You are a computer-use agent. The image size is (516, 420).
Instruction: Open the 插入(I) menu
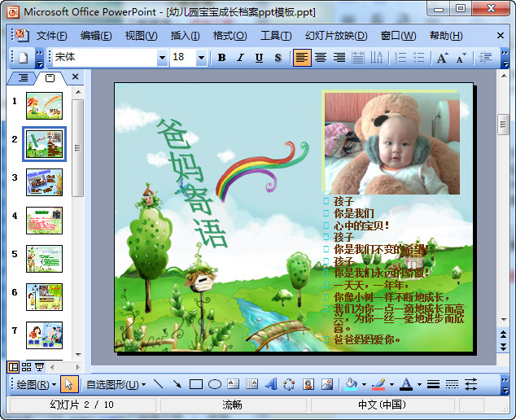point(185,36)
